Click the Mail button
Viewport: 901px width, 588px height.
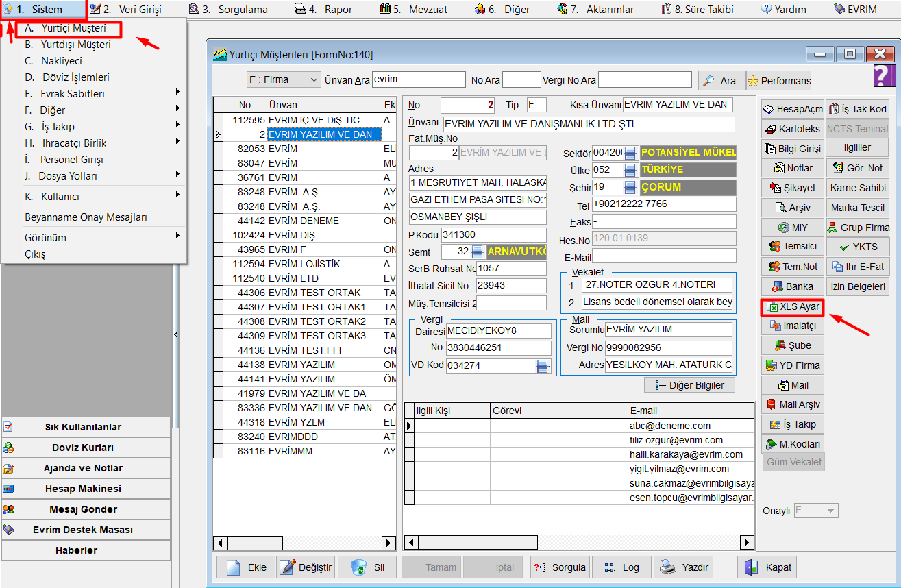click(x=792, y=385)
